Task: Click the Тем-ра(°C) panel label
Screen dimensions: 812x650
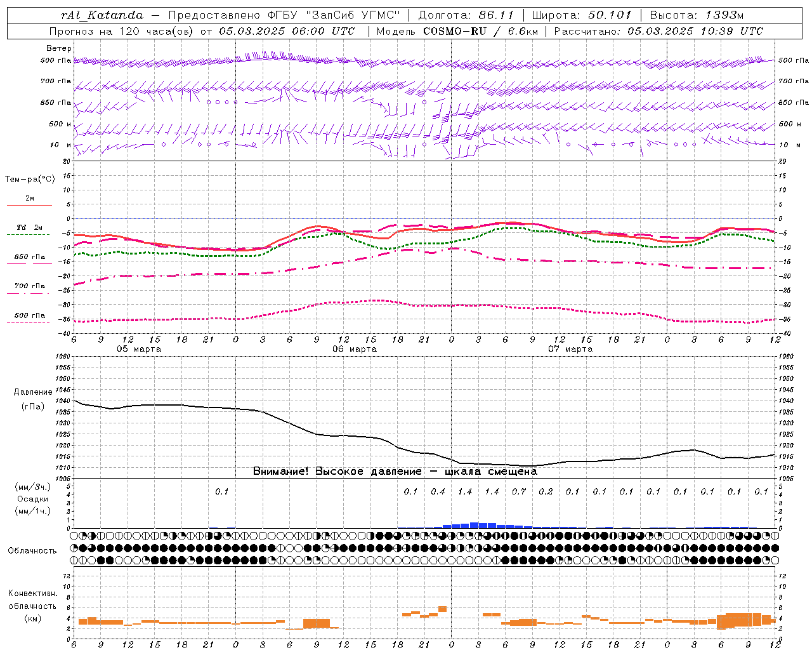Action: click(x=30, y=180)
